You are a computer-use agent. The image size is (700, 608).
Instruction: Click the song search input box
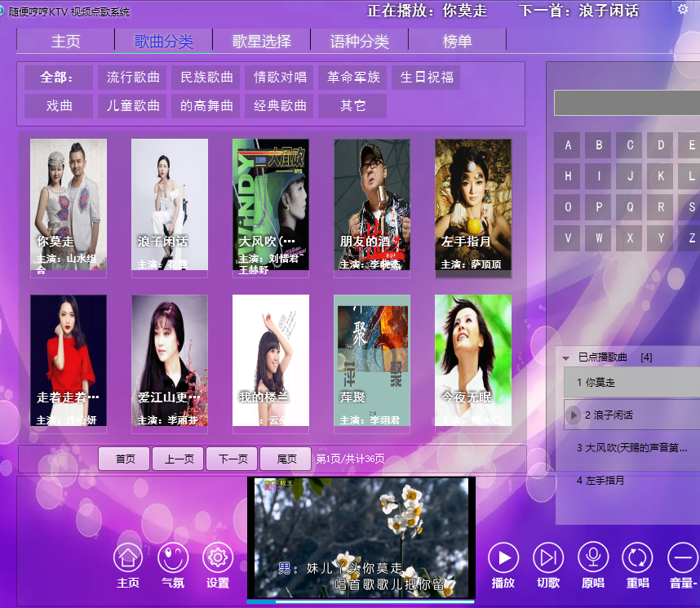pyautogui.click(x=627, y=103)
